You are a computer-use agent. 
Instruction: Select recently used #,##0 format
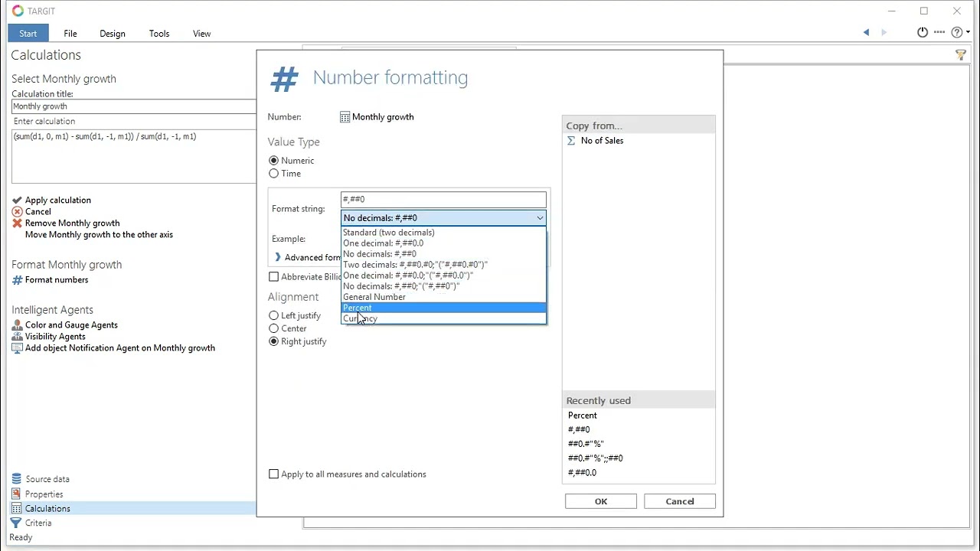[579, 430]
